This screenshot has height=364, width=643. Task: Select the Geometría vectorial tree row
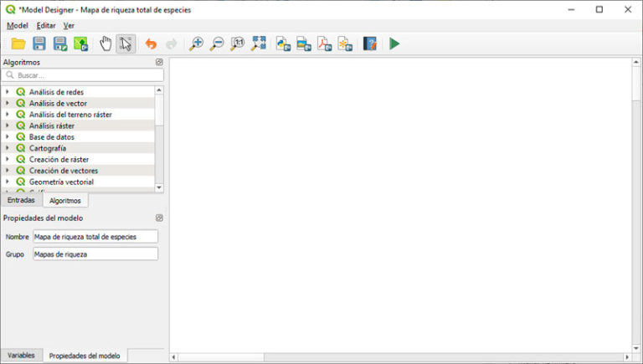coord(78,182)
